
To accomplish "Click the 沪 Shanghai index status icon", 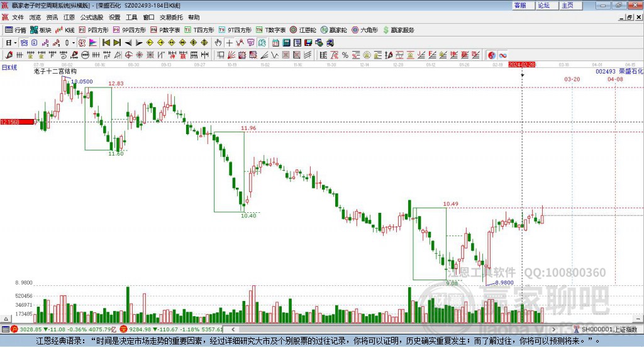I will coord(14,329).
